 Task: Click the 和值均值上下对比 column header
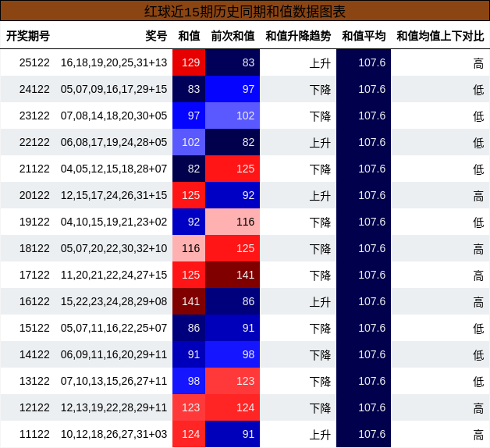click(x=440, y=36)
